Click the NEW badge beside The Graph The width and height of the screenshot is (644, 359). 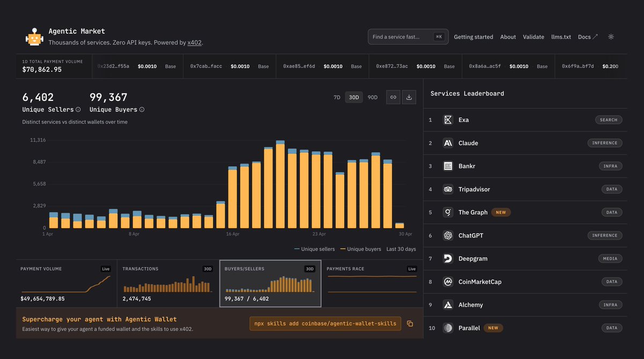[x=501, y=212]
